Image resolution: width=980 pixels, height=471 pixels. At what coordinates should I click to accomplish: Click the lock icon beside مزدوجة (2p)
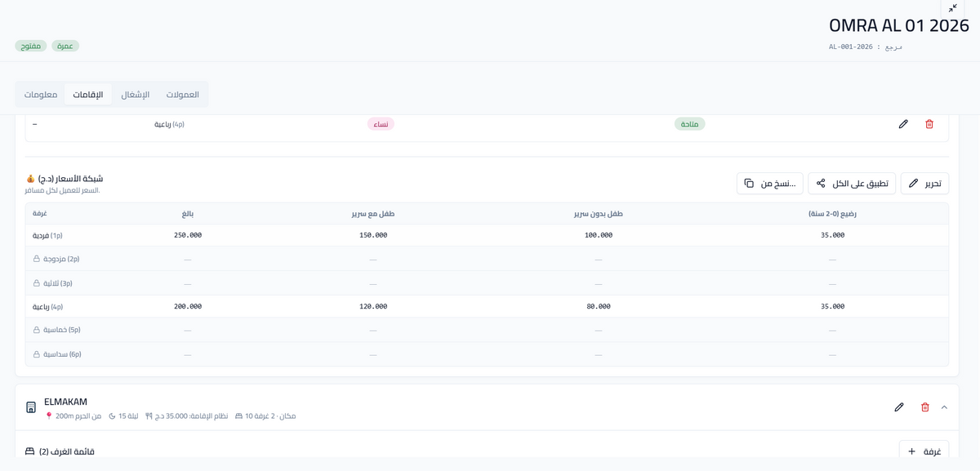pos(36,259)
